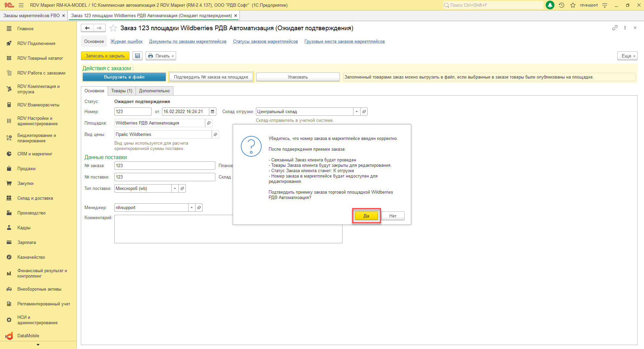Open CRM и маркетинг sidebar section

tap(38, 154)
